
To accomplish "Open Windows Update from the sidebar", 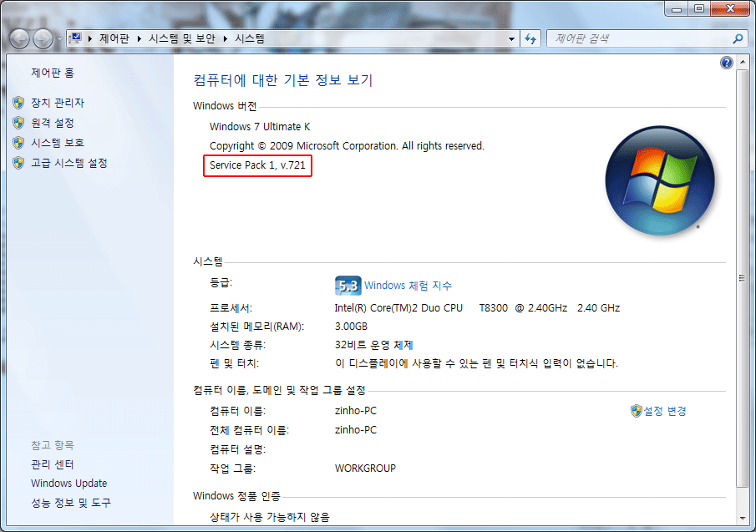I will [68, 483].
